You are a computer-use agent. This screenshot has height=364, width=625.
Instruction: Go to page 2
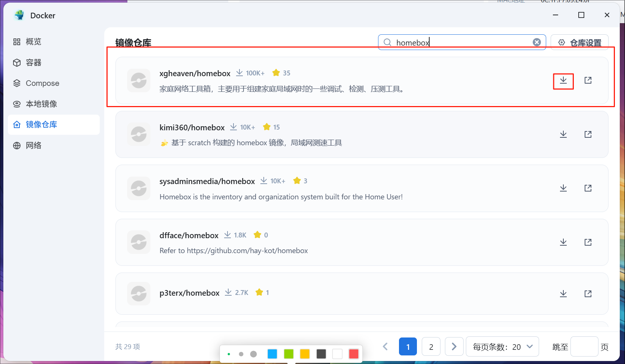point(431,347)
